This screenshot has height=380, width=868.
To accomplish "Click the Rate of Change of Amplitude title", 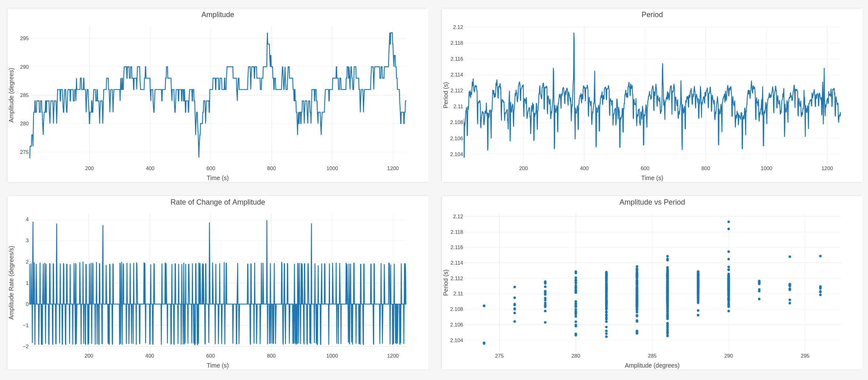I will coord(217,202).
